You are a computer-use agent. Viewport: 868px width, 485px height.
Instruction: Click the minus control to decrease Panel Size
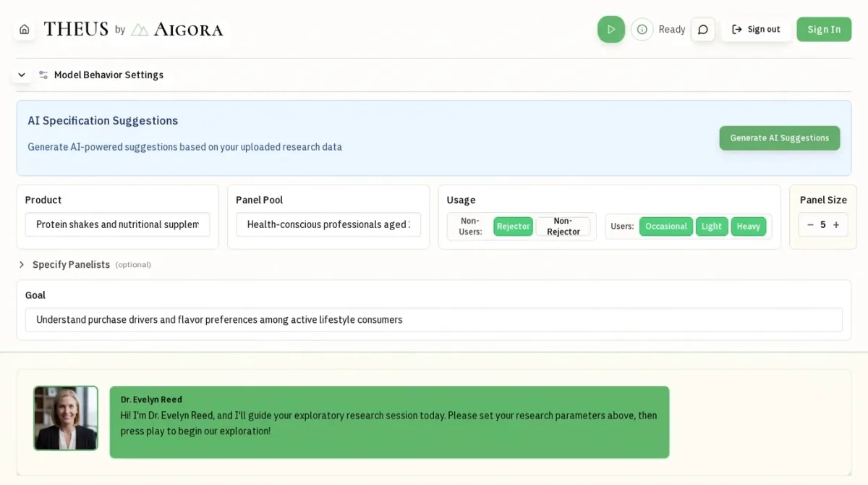click(x=811, y=224)
